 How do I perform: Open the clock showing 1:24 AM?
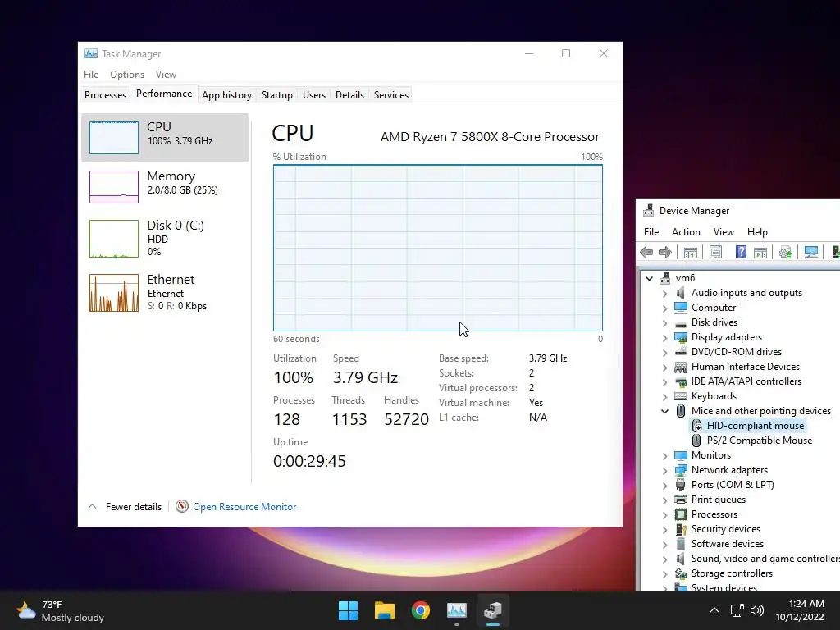coord(800,610)
